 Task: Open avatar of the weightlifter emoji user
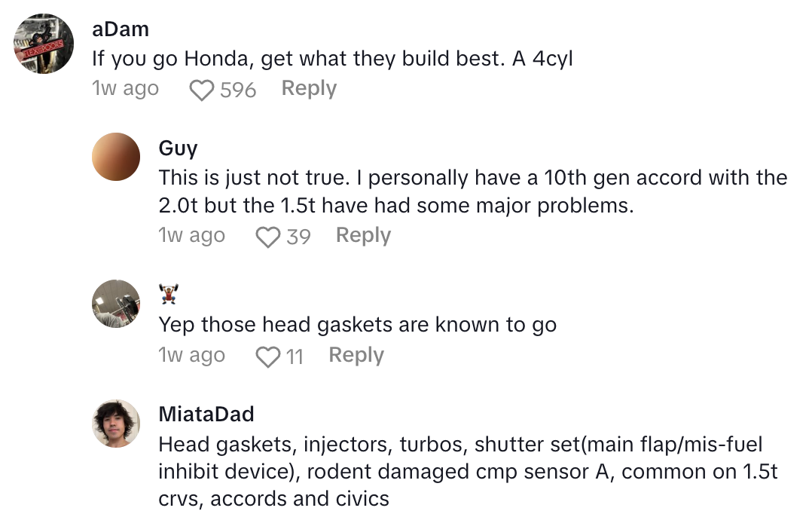(116, 304)
